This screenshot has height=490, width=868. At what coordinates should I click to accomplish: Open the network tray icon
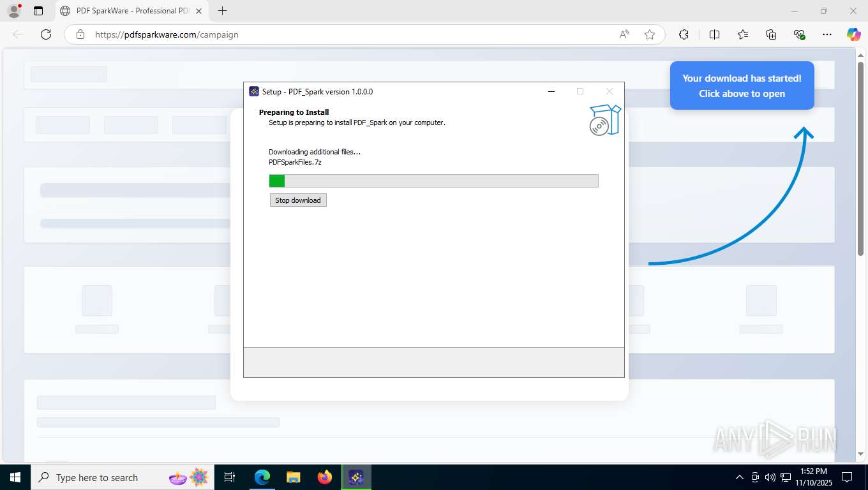pos(785,477)
